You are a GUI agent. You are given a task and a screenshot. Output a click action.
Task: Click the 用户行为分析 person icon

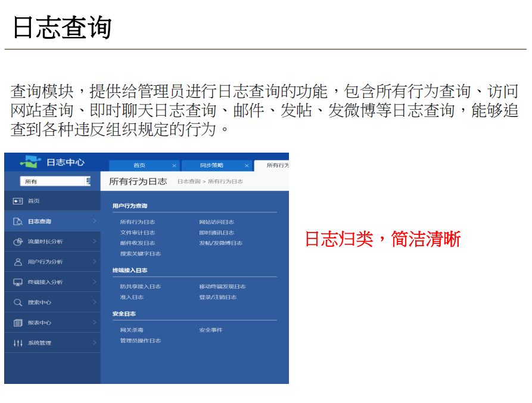pos(18,262)
